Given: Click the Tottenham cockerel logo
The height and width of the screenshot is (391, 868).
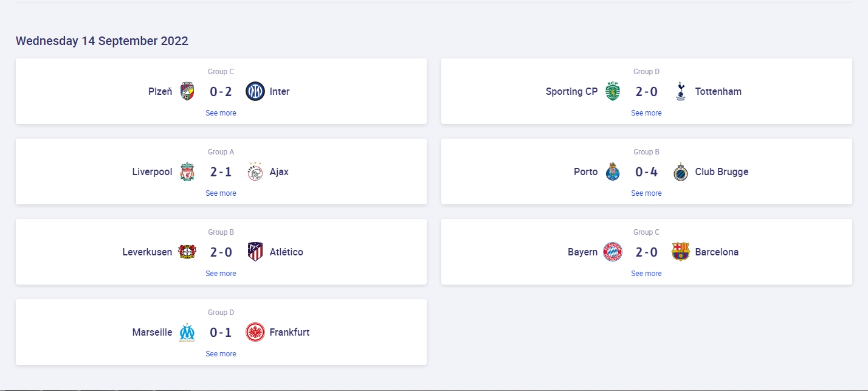Looking at the screenshot, I should coord(681,92).
